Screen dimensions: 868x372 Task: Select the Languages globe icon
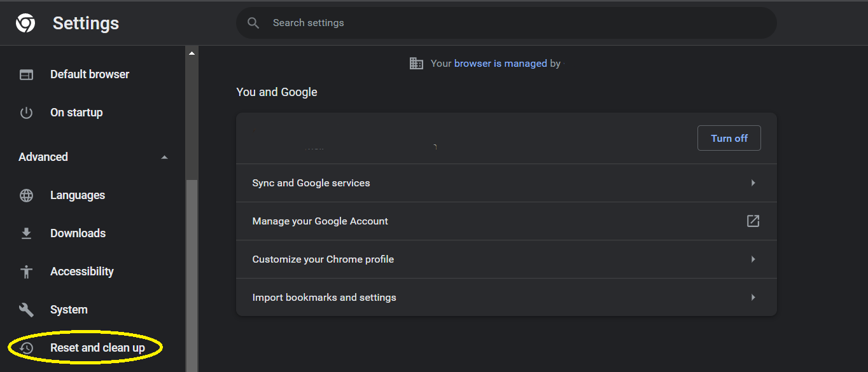(26, 195)
